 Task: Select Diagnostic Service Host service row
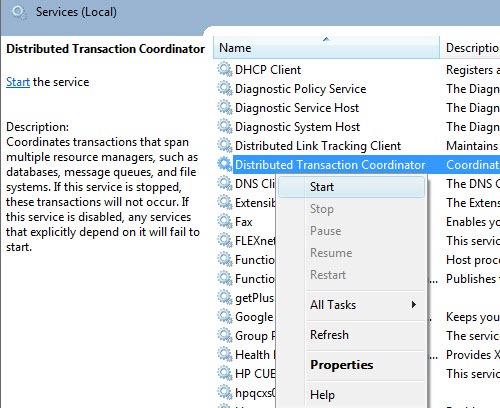coord(358,108)
